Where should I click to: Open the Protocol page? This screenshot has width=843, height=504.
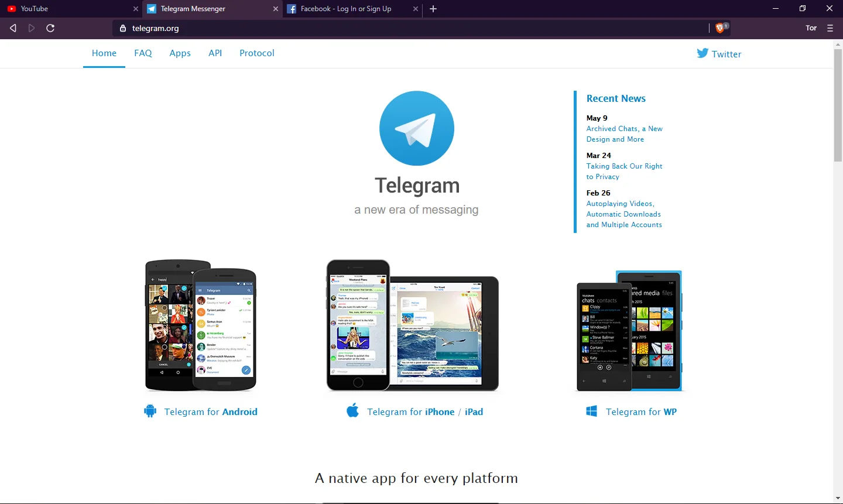257,53
